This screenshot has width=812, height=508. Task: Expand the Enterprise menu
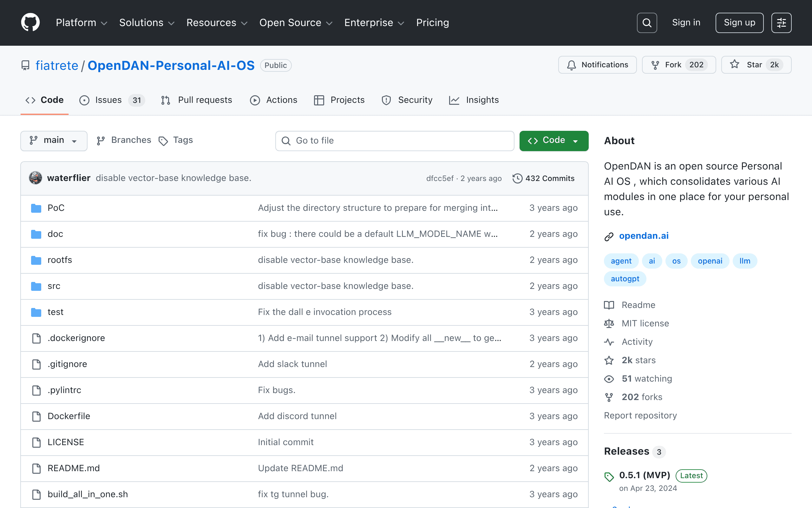374,23
